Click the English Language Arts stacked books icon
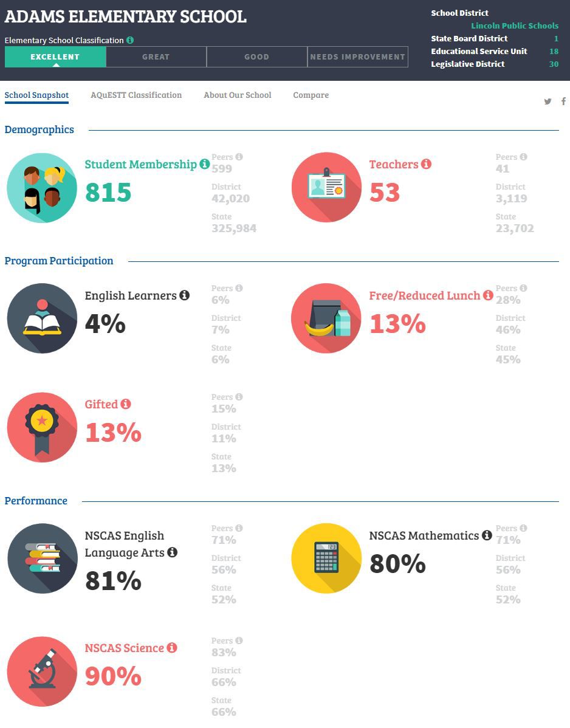Viewport: 570px width, 728px height. [43, 558]
